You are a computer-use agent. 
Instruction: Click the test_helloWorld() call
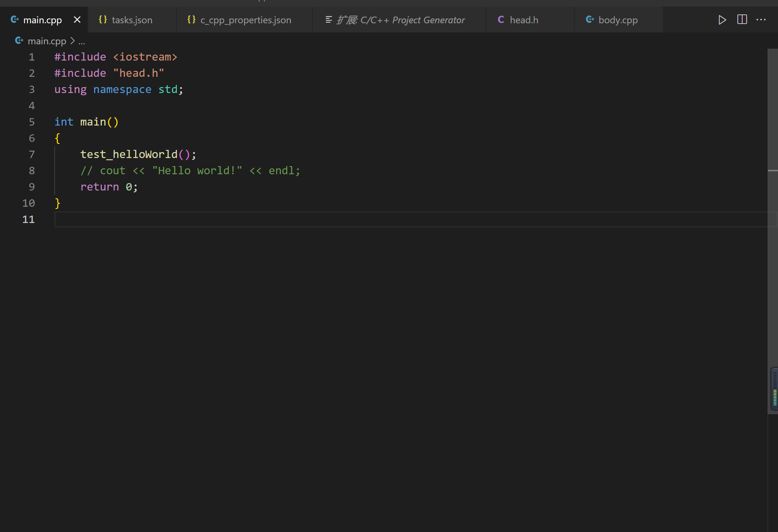[x=138, y=154]
